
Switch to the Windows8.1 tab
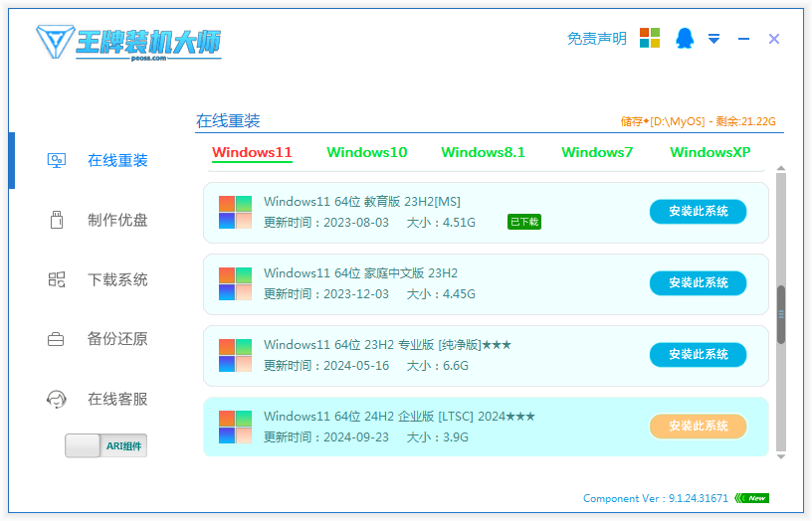[x=483, y=153]
